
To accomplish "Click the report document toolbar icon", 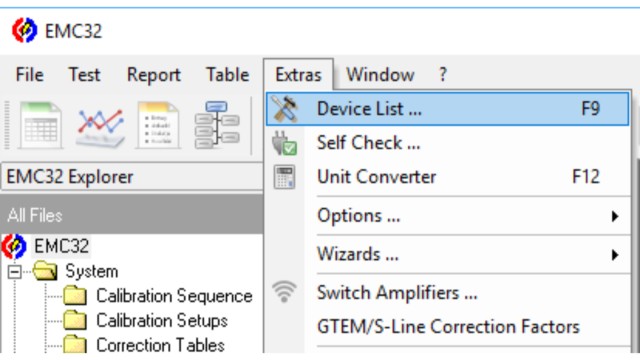I will coord(158,124).
